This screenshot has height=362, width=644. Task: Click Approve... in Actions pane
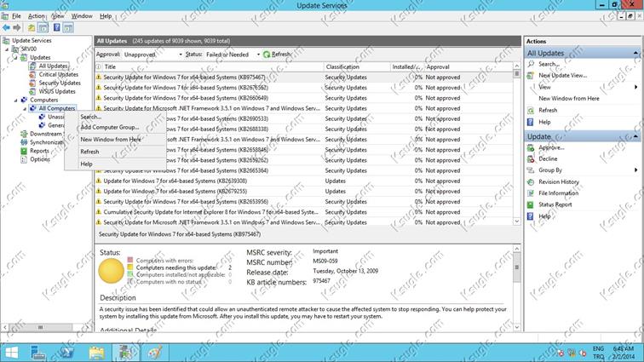click(551, 147)
